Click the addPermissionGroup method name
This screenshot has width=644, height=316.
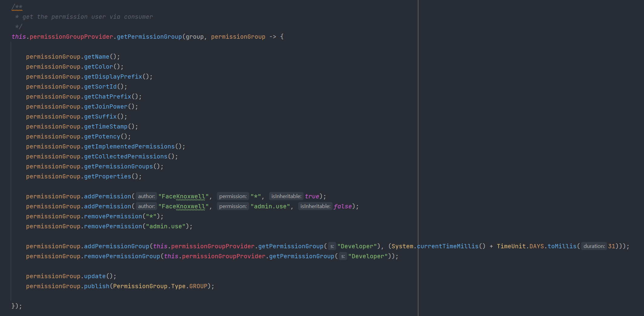tap(117, 246)
